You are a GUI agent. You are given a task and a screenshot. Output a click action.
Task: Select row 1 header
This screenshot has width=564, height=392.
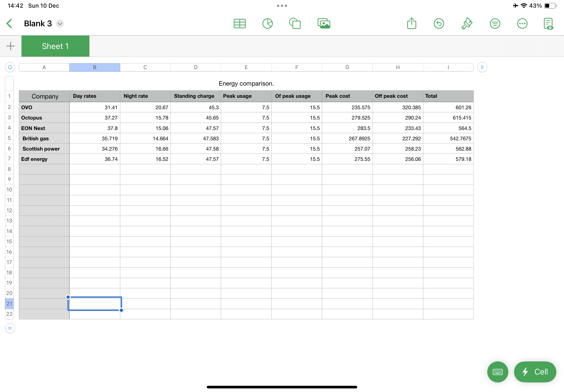click(x=9, y=96)
